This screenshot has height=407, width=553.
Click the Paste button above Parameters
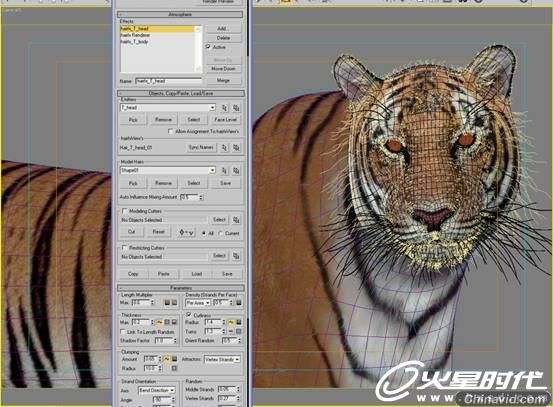(x=163, y=274)
